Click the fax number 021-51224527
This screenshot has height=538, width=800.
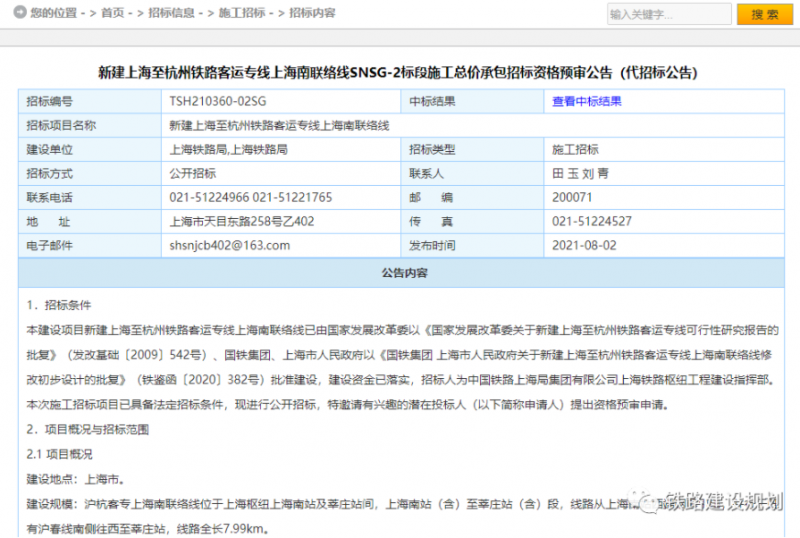[591, 221]
